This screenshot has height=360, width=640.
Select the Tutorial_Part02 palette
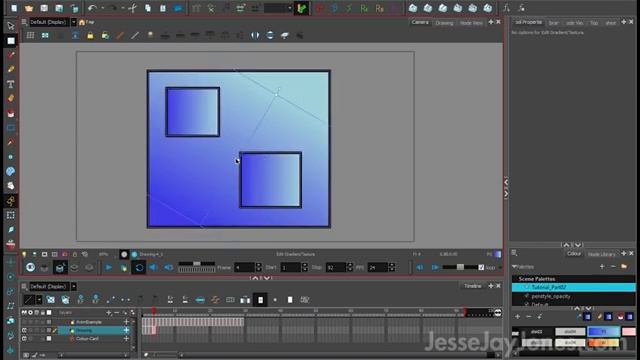573,287
